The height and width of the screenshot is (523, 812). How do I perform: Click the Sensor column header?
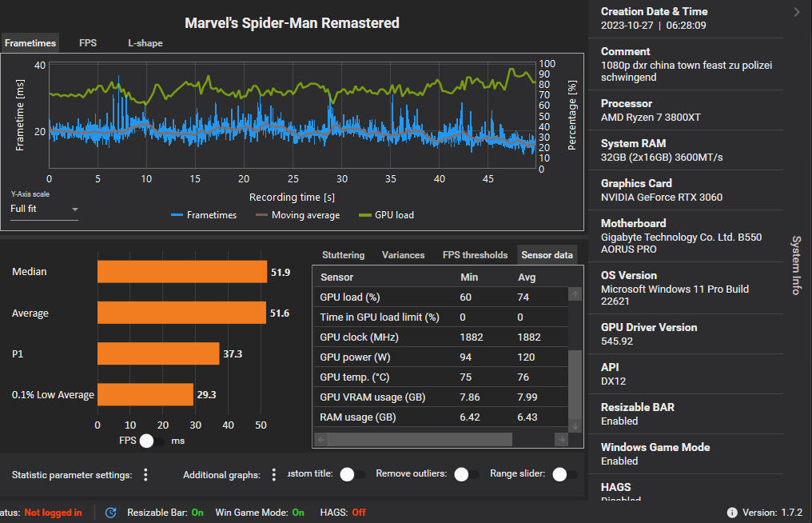[336, 277]
